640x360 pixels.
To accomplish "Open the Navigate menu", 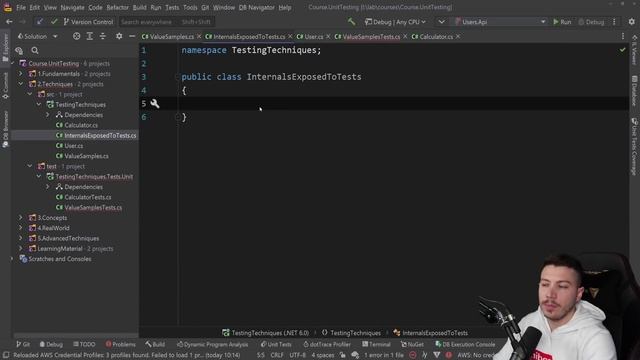I will click(72, 7).
